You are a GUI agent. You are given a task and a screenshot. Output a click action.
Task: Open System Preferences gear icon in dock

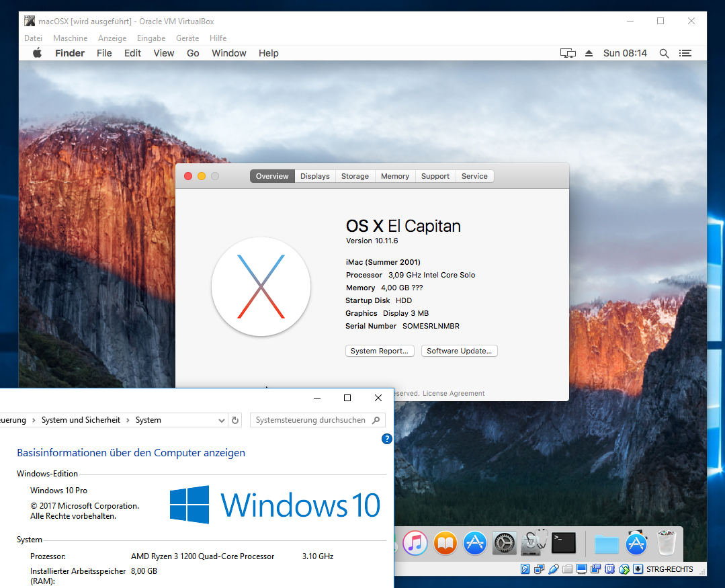(x=504, y=542)
